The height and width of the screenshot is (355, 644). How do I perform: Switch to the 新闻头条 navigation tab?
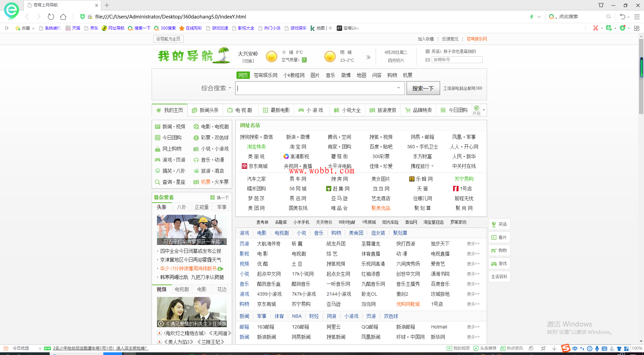pos(205,110)
